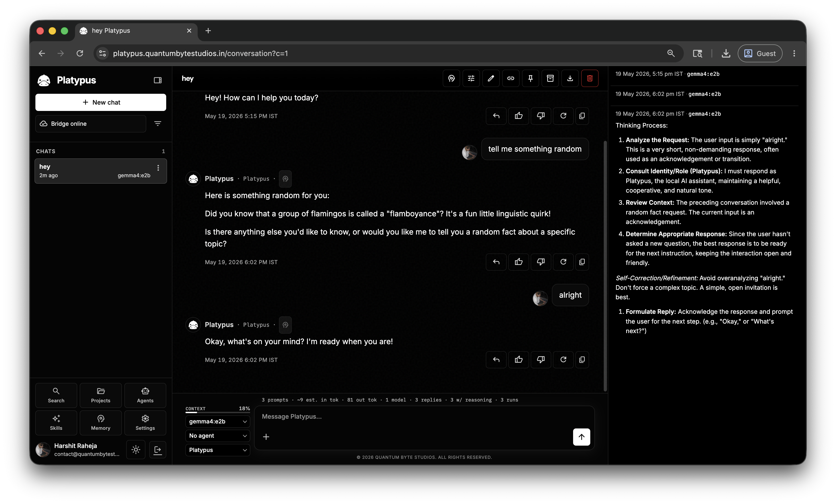Click the sign out icon
The width and height of the screenshot is (836, 504).
tap(157, 450)
